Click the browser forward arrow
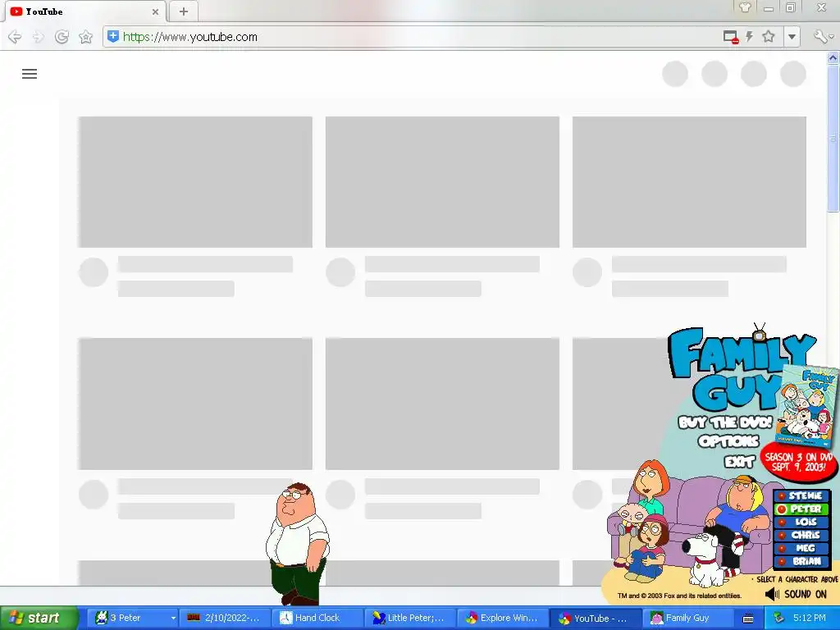The width and height of the screenshot is (840, 630). (38, 37)
